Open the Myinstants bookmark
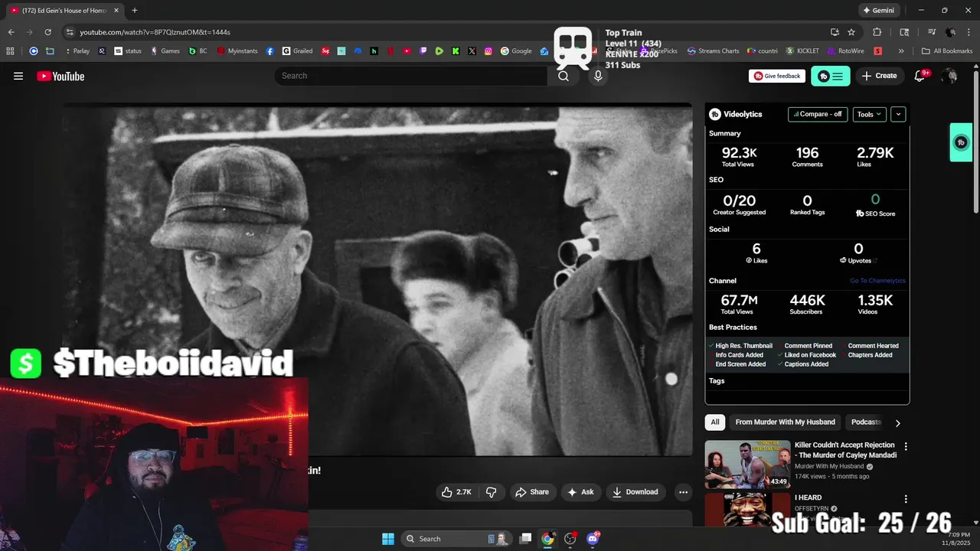 [237, 51]
